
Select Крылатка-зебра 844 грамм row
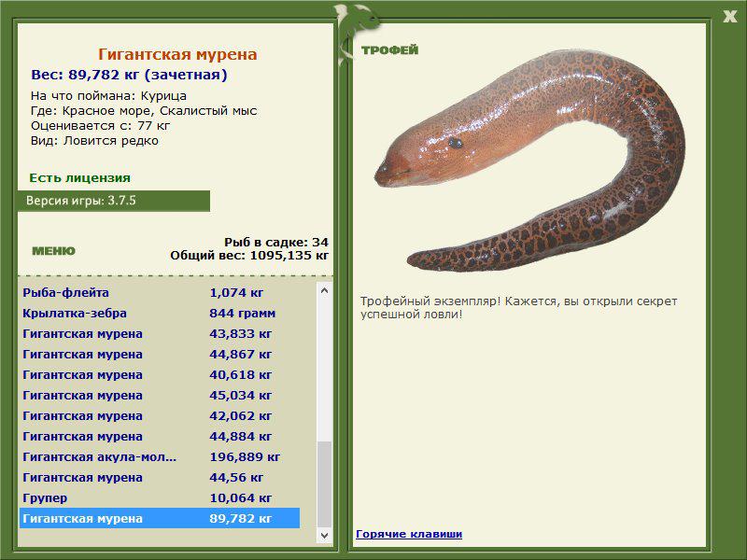tap(160, 313)
